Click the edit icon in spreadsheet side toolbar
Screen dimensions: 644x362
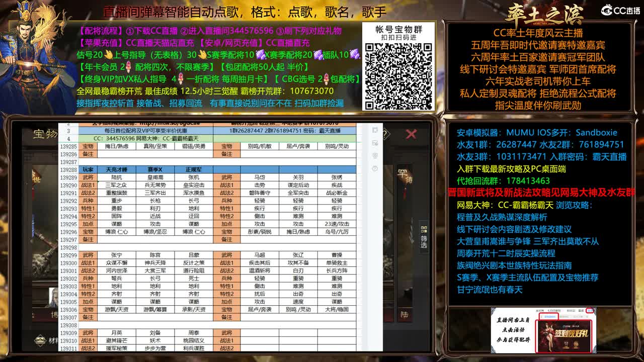[x=375, y=143]
